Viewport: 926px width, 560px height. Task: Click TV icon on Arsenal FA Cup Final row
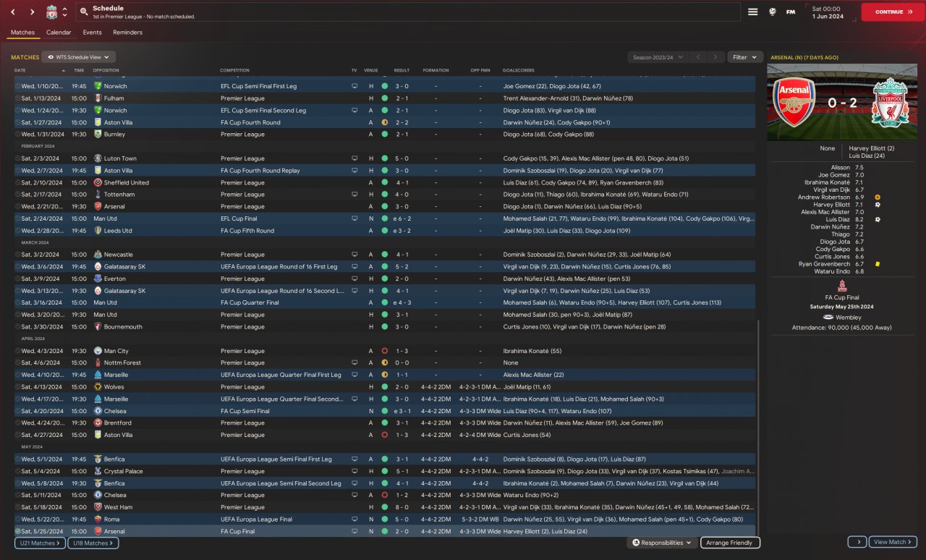click(354, 531)
